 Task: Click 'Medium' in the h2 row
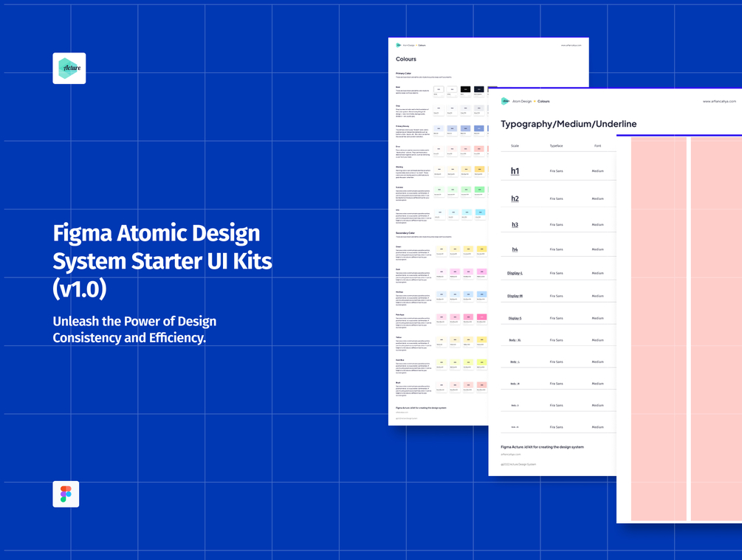[x=598, y=198]
